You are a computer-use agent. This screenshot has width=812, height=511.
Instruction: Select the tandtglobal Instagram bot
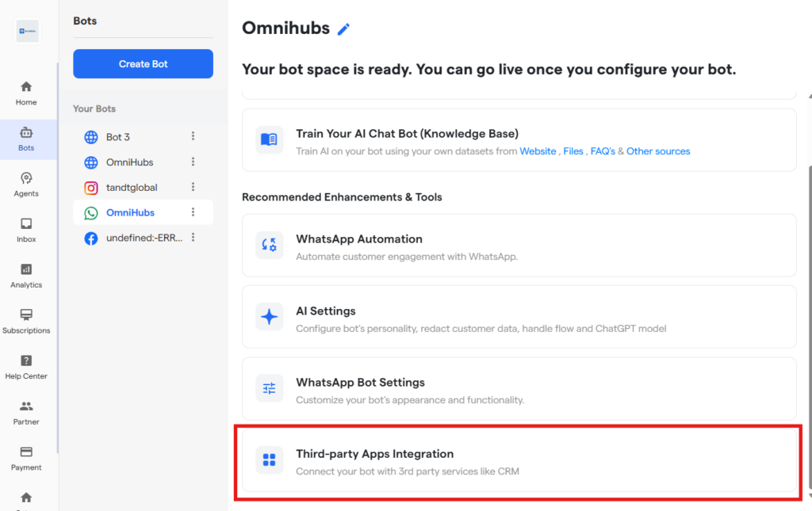point(132,188)
